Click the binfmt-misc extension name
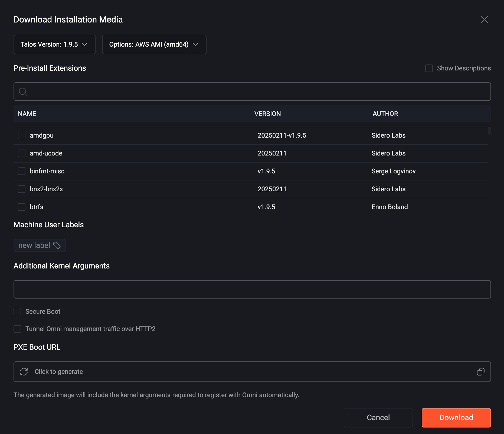Image resolution: width=504 pixels, height=434 pixels. [x=47, y=171]
